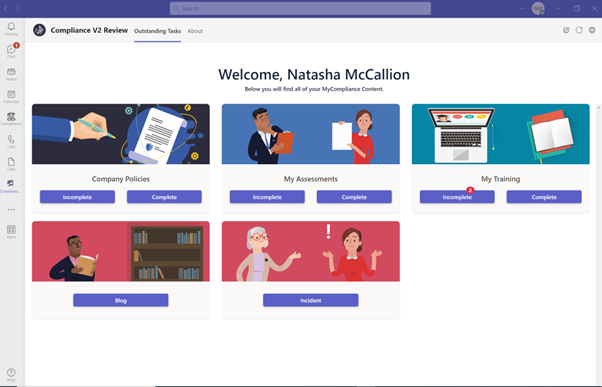
Task: Open the Calendar icon in sidebar
Action: (11, 96)
